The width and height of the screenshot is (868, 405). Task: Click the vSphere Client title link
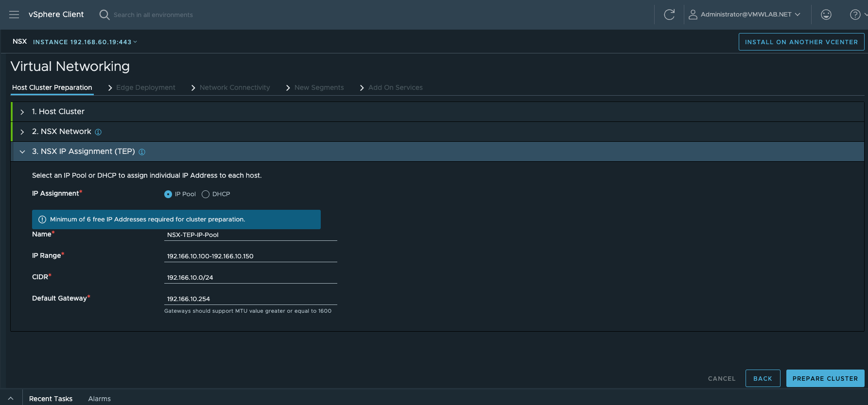click(x=56, y=15)
